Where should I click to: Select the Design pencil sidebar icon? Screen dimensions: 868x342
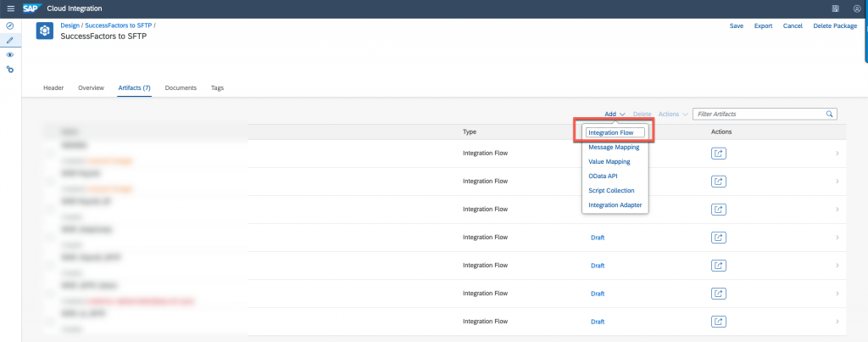point(10,41)
